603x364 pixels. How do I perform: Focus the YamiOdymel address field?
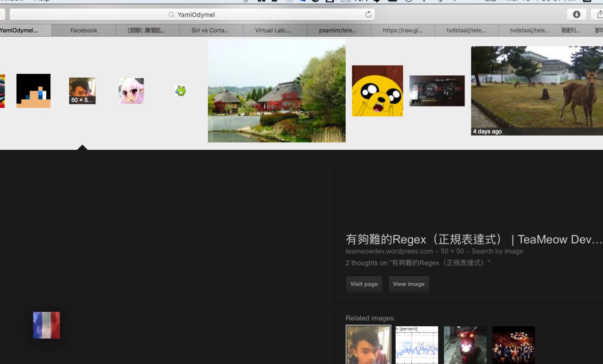[x=192, y=15]
